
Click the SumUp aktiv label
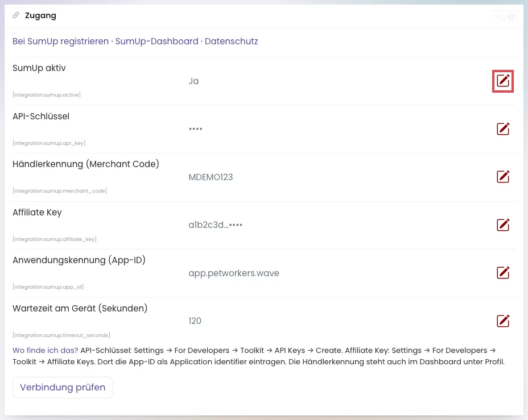click(x=39, y=68)
